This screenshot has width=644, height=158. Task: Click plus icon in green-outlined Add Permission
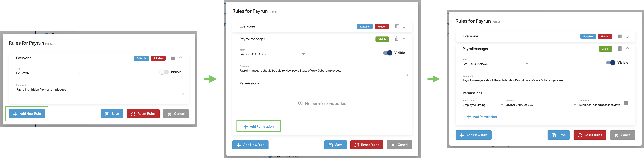[246, 127]
